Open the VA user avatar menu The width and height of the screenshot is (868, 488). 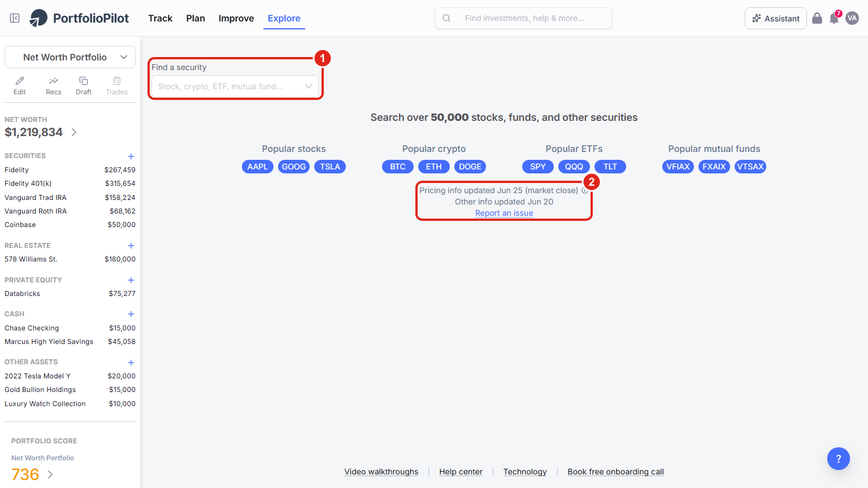pyautogui.click(x=852, y=18)
